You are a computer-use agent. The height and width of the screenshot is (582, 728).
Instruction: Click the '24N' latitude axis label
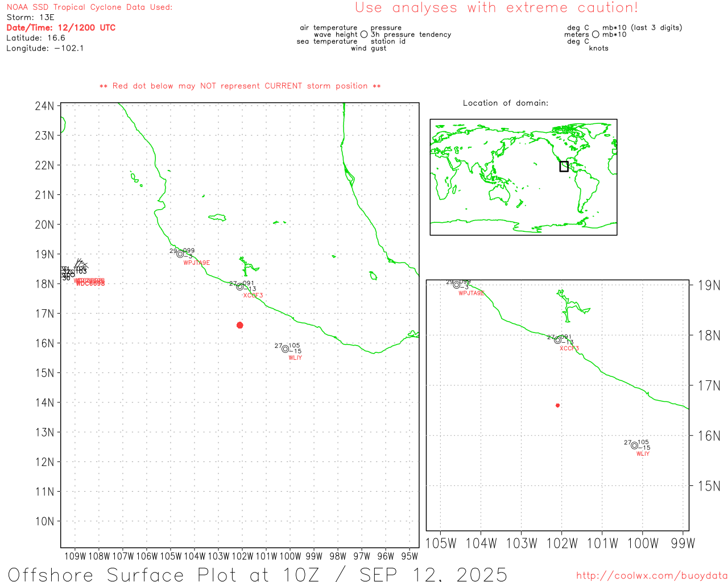[44, 106]
